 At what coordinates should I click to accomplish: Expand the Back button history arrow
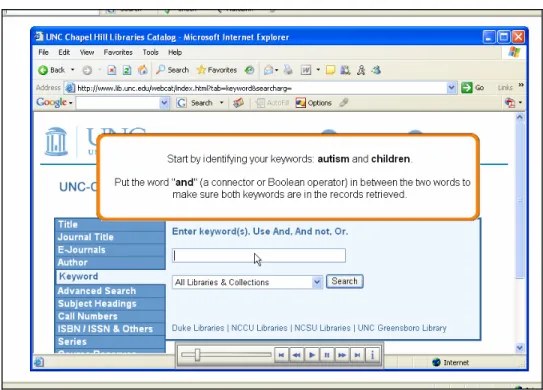[72, 70]
